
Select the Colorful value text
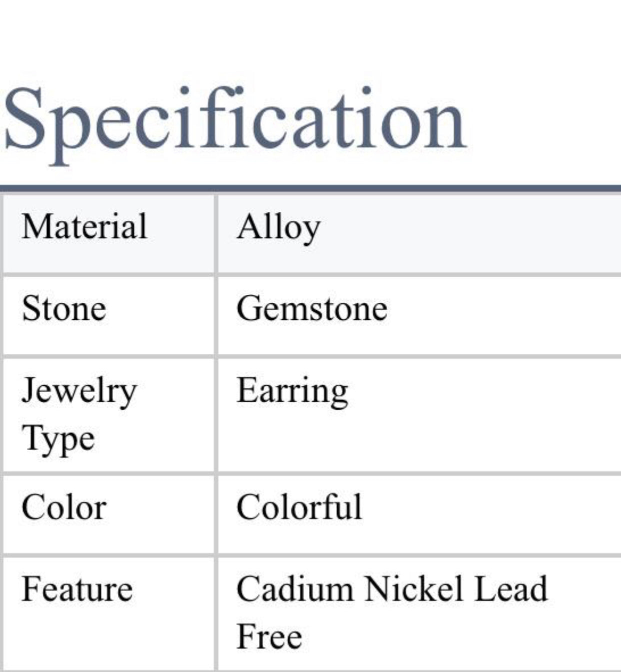(299, 508)
